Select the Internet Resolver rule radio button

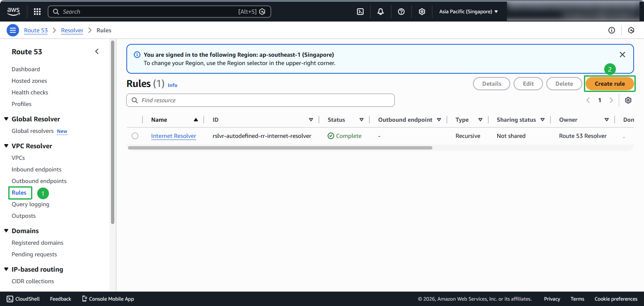coord(135,136)
